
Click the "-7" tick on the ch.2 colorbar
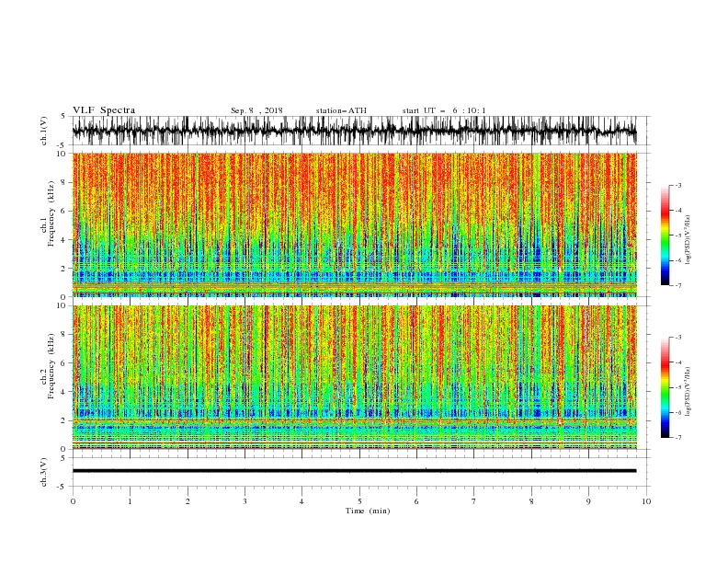[677, 438]
